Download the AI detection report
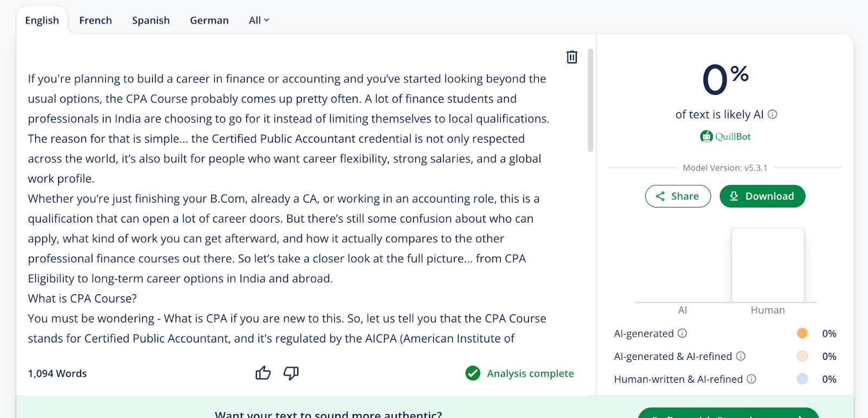The width and height of the screenshot is (868, 418). pos(762,196)
